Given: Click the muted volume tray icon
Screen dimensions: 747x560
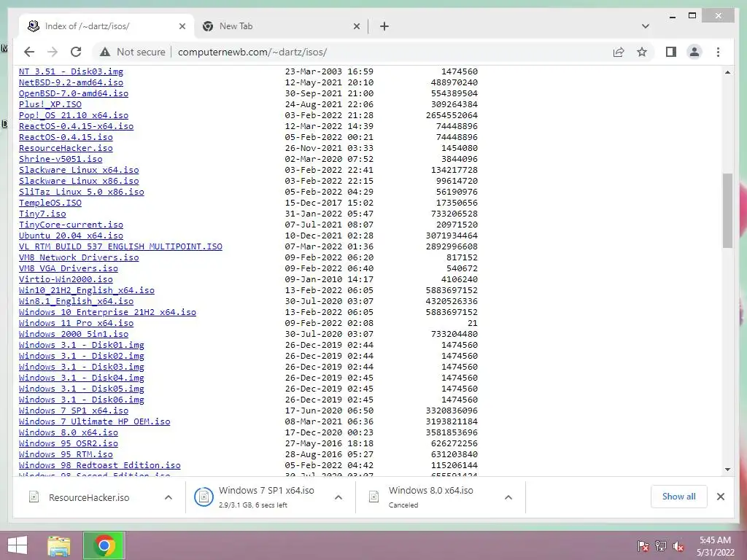Looking at the screenshot, I should pyautogui.click(x=678, y=546).
